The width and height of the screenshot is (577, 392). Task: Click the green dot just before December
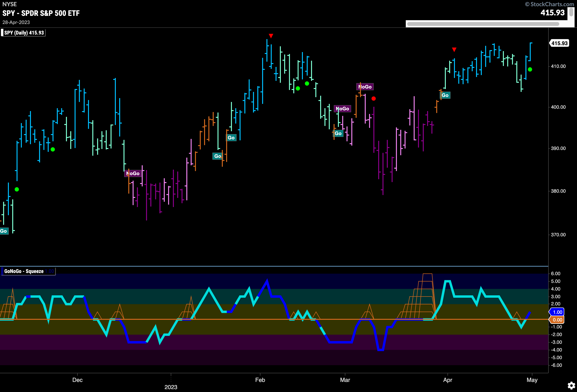coord(53,149)
